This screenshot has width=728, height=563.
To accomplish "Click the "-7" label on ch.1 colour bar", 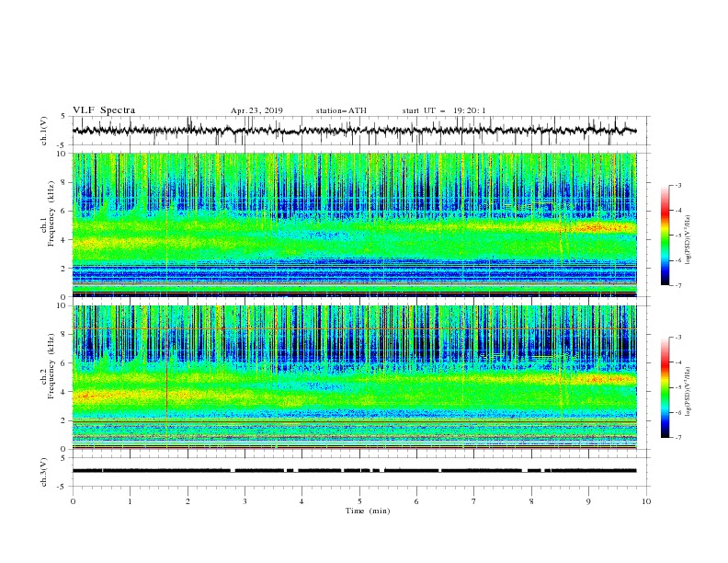I will click(677, 285).
